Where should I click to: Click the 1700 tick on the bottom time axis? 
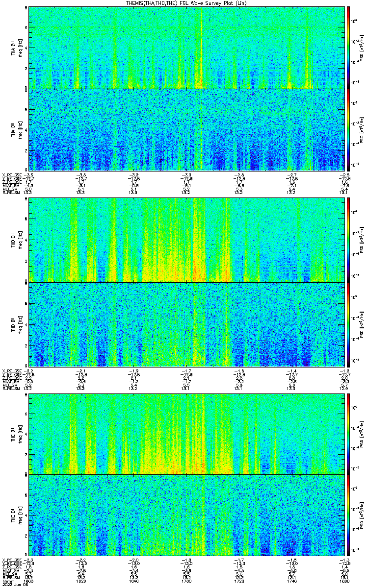(187, 581)
